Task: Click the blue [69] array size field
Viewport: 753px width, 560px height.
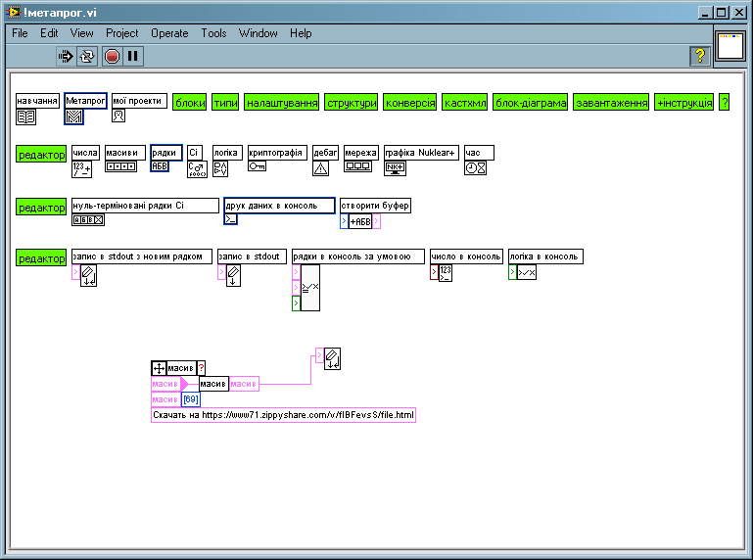Action: pos(191,399)
